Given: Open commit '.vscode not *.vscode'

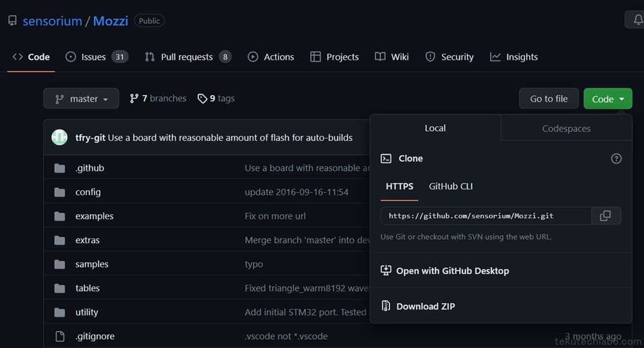Looking at the screenshot, I should tap(287, 336).
